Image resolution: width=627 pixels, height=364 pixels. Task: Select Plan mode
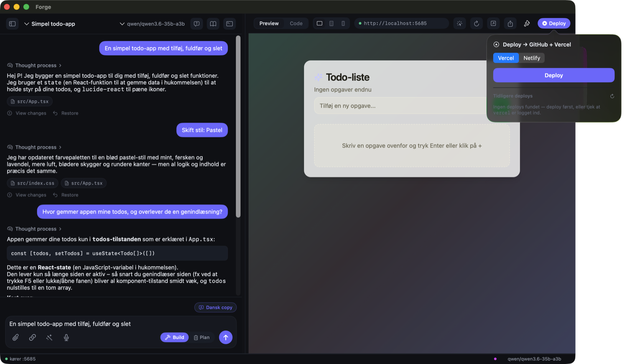201,337
